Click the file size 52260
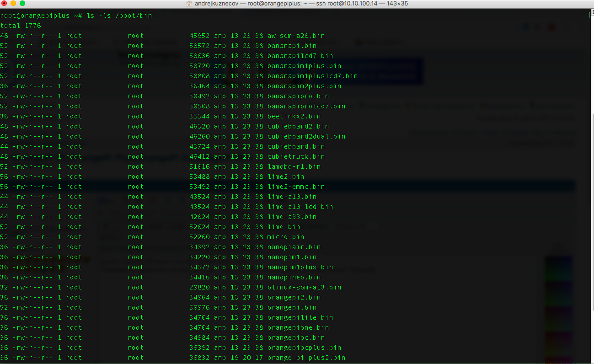The width and height of the screenshot is (594, 364). (x=199, y=237)
